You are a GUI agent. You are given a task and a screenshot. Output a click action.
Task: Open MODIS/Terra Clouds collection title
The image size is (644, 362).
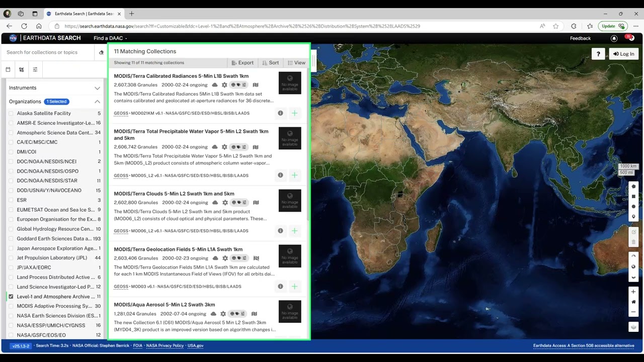pyautogui.click(x=174, y=194)
